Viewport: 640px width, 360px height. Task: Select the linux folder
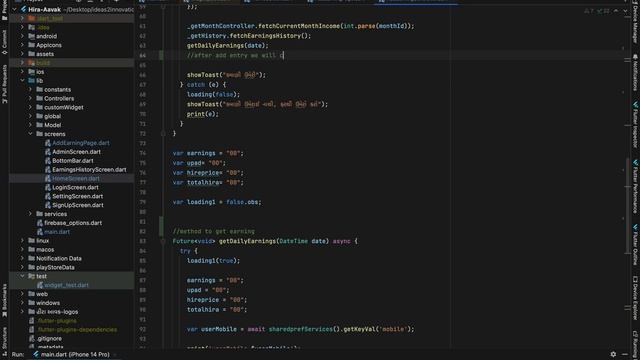click(42, 241)
